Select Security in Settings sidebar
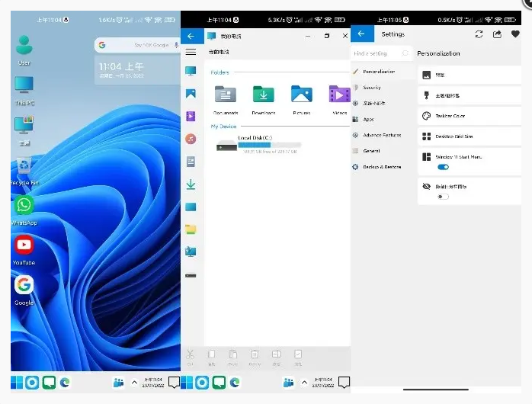The image size is (532, 404). tap(372, 88)
